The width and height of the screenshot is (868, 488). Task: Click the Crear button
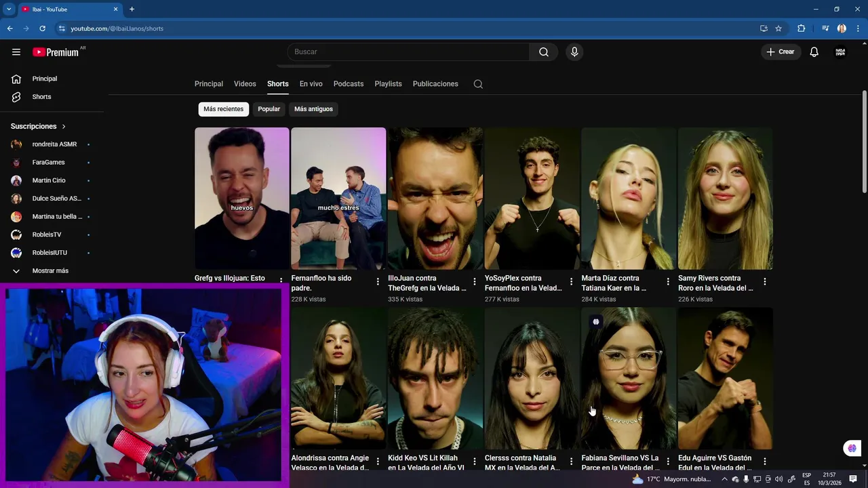coord(780,52)
